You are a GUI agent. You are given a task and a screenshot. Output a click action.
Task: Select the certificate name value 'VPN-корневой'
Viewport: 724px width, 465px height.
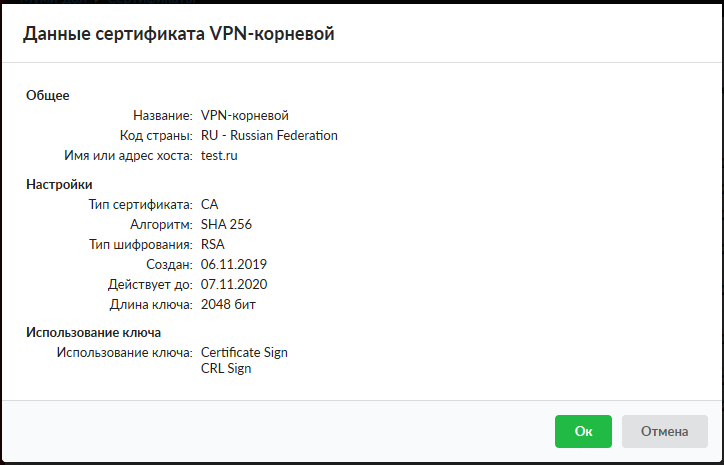pos(245,116)
